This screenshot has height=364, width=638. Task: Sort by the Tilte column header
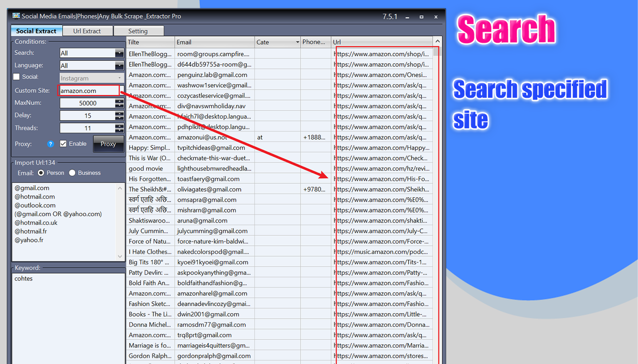point(151,42)
